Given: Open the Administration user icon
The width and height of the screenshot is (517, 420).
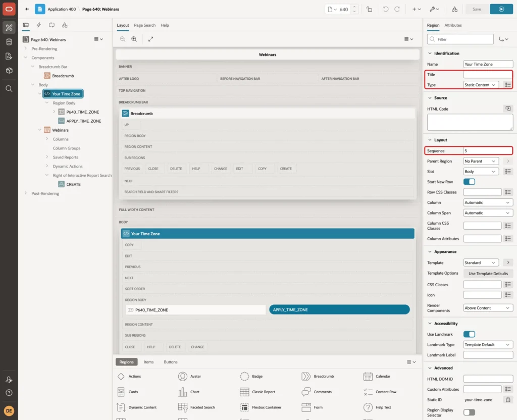Looking at the screenshot, I should (9, 380).
